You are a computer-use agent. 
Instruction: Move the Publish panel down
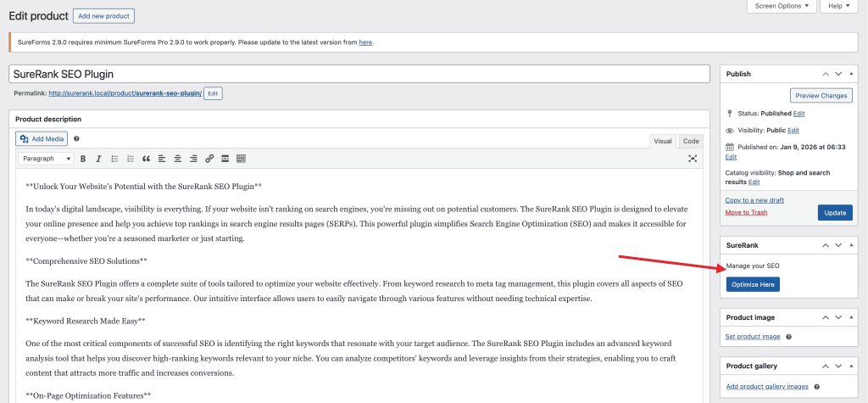point(838,74)
